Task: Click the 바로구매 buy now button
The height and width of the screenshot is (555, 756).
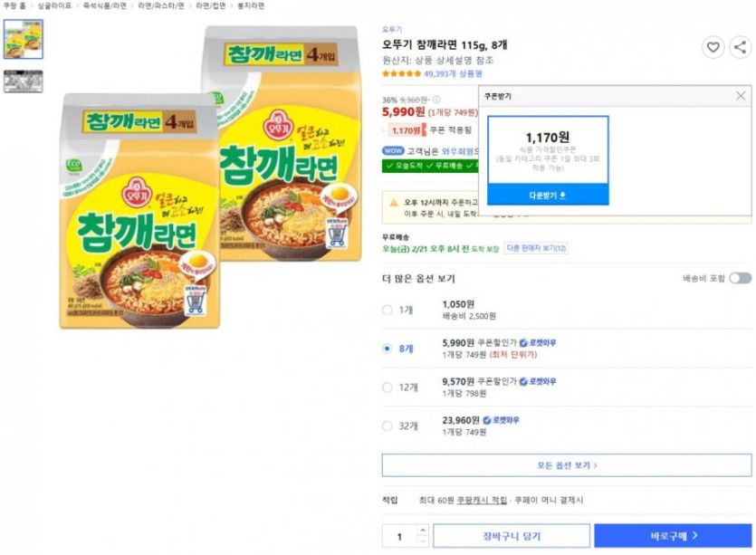Action: [673, 536]
